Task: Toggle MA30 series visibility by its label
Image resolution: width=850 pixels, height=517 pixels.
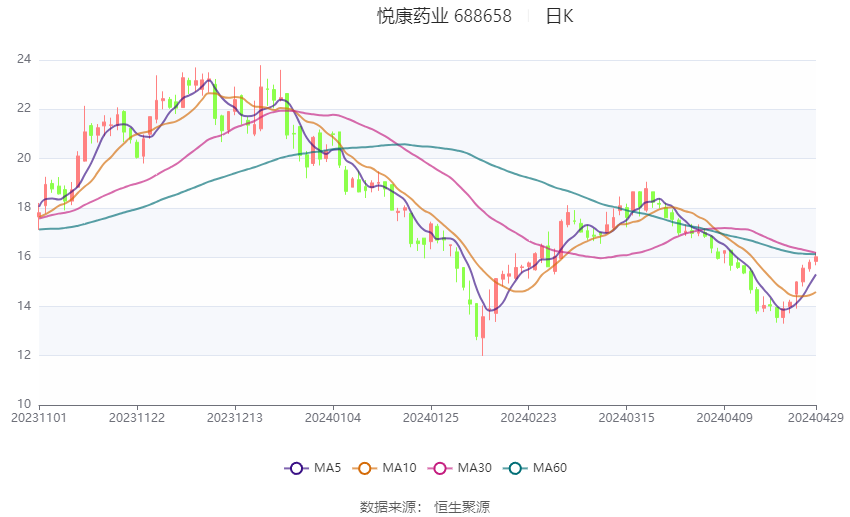Action: click(x=472, y=467)
